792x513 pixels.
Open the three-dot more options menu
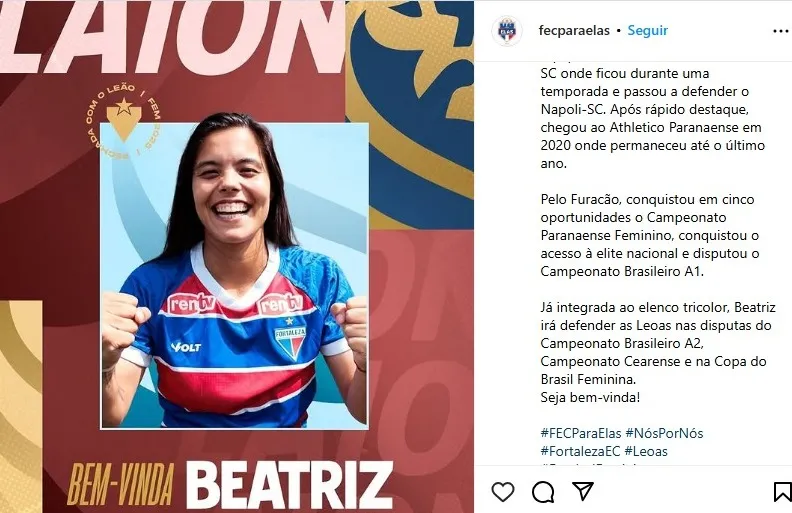pos(781,31)
